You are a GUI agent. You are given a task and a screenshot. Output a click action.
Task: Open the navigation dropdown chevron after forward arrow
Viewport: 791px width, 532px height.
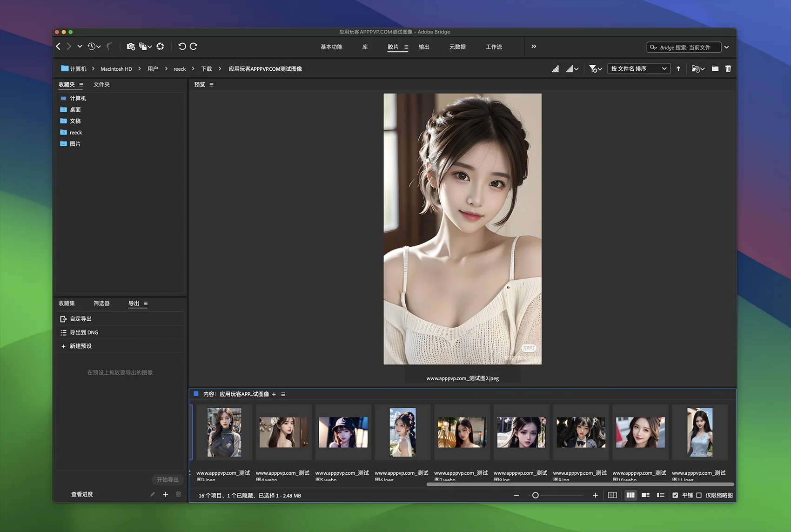point(80,46)
